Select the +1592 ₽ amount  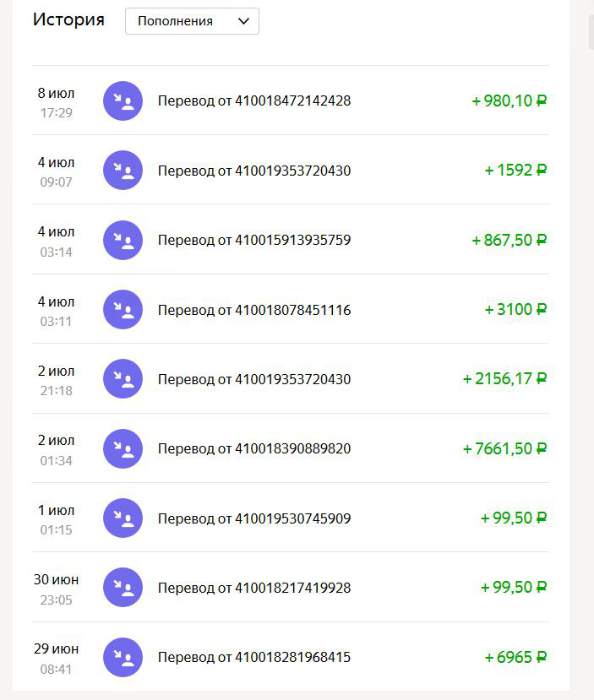click(x=515, y=170)
